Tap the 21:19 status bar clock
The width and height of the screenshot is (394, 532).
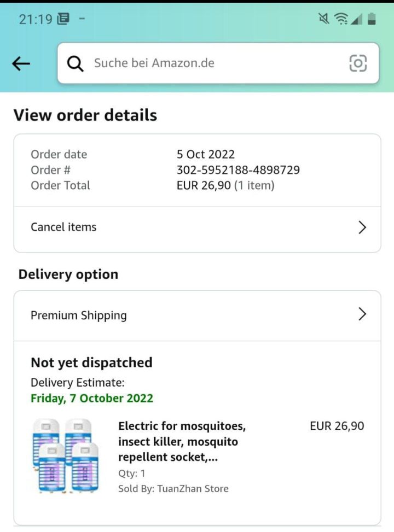(36, 19)
